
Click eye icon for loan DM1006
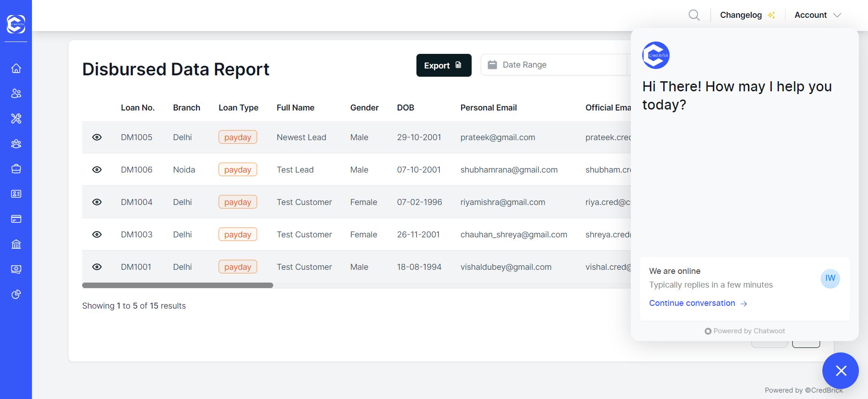pyautogui.click(x=97, y=170)
